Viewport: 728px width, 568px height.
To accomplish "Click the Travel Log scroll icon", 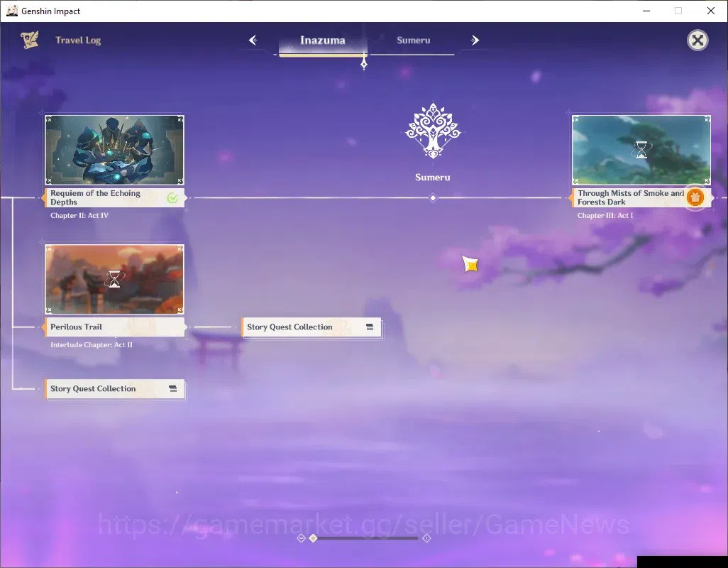I will click(x=30, y=40).
